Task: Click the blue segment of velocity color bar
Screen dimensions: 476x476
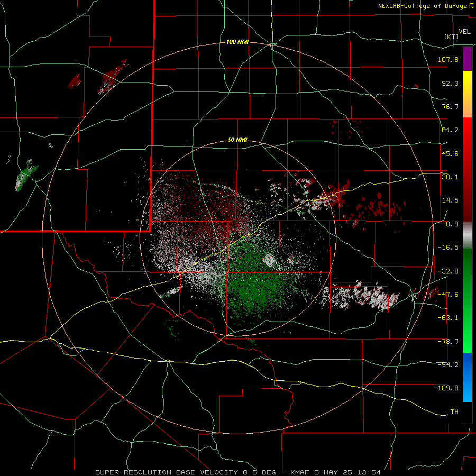Action: (x=467, y=377)
